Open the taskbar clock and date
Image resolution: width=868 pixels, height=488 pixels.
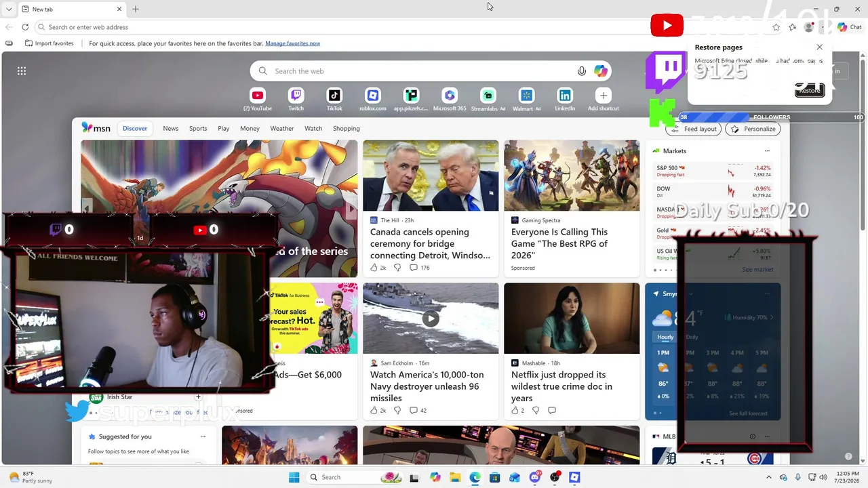tap(846, 477)
